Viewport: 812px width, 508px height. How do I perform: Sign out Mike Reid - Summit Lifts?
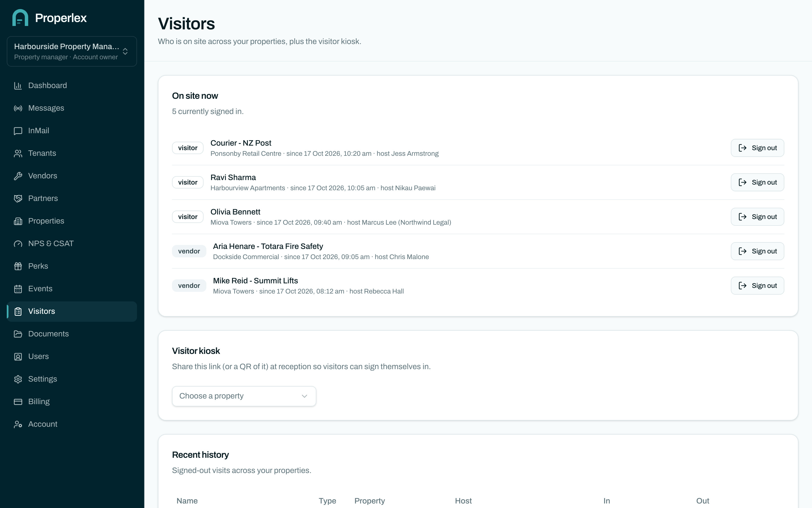(x=757, y=286)
